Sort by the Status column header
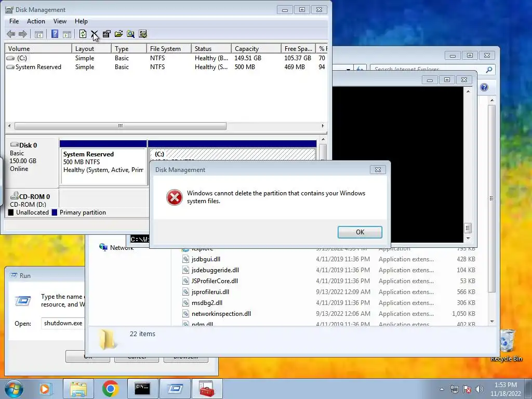 211,48
